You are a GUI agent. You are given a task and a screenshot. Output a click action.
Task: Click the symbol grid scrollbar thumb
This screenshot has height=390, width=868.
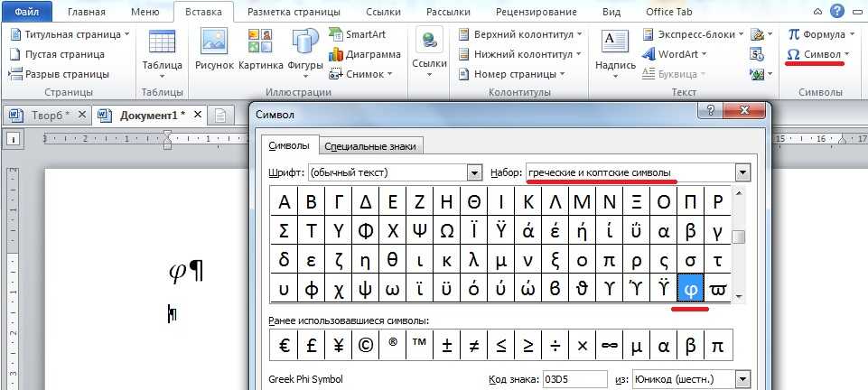(x=738, y=237)
